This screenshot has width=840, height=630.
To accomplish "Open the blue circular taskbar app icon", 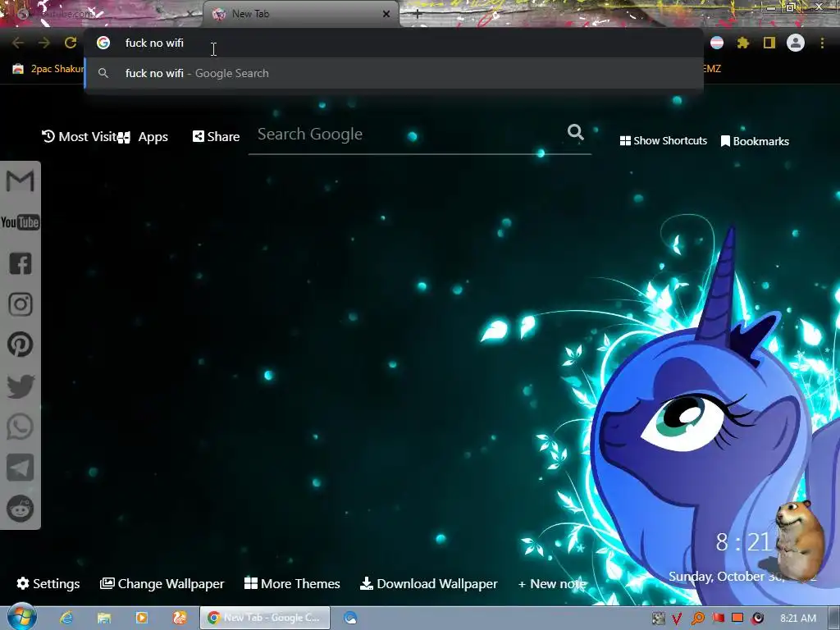I will point(350,618).
